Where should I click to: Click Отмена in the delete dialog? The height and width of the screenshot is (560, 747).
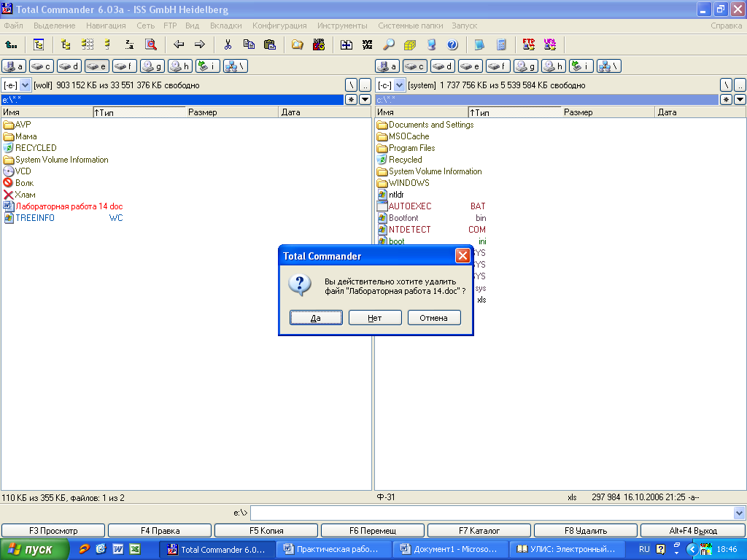click(x=434, y=318)
